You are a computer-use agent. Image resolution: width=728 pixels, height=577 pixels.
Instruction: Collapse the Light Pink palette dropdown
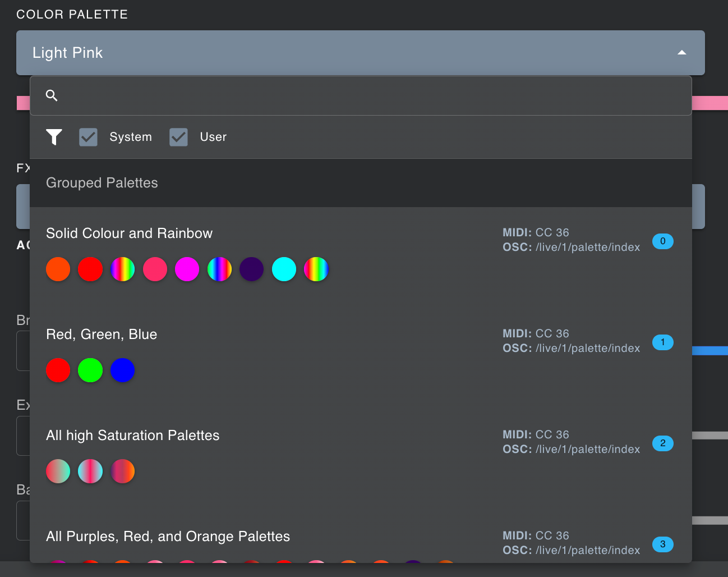pos(361,53)
